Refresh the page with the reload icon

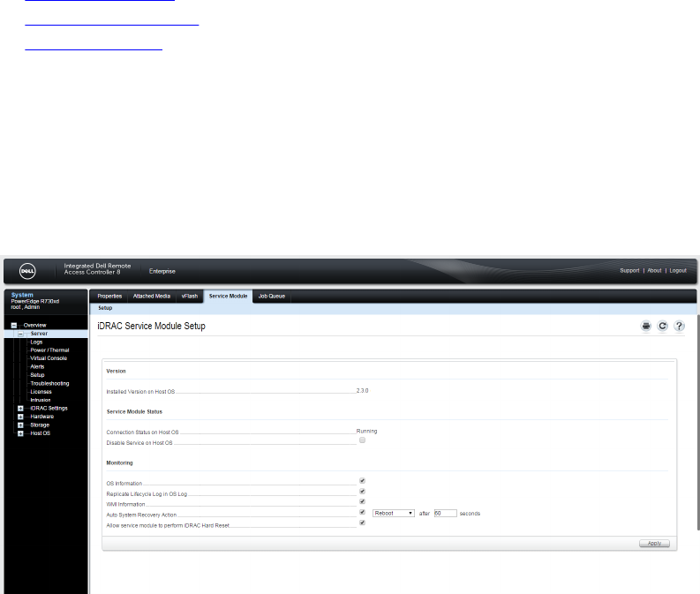(663, 327)
